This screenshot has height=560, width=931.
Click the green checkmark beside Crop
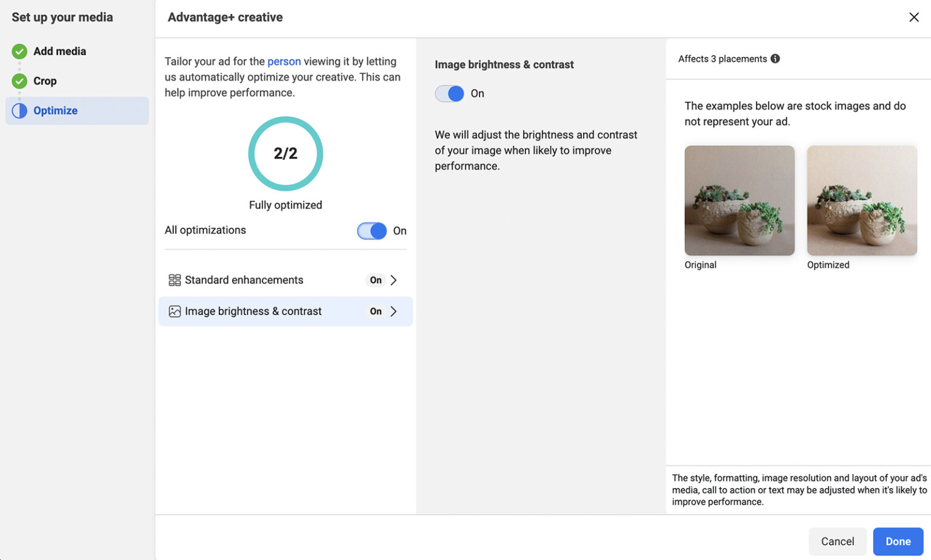click(19, 81)
